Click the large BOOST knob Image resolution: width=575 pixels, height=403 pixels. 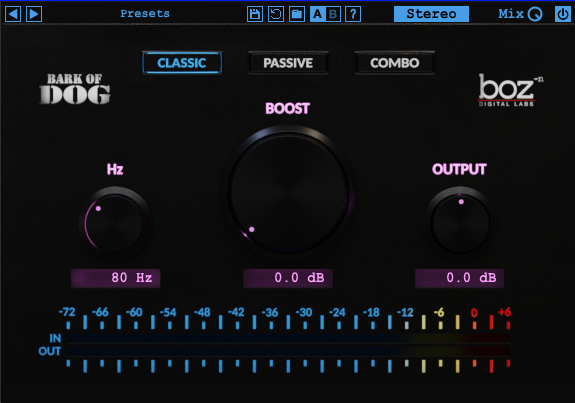tap(288, 192)
